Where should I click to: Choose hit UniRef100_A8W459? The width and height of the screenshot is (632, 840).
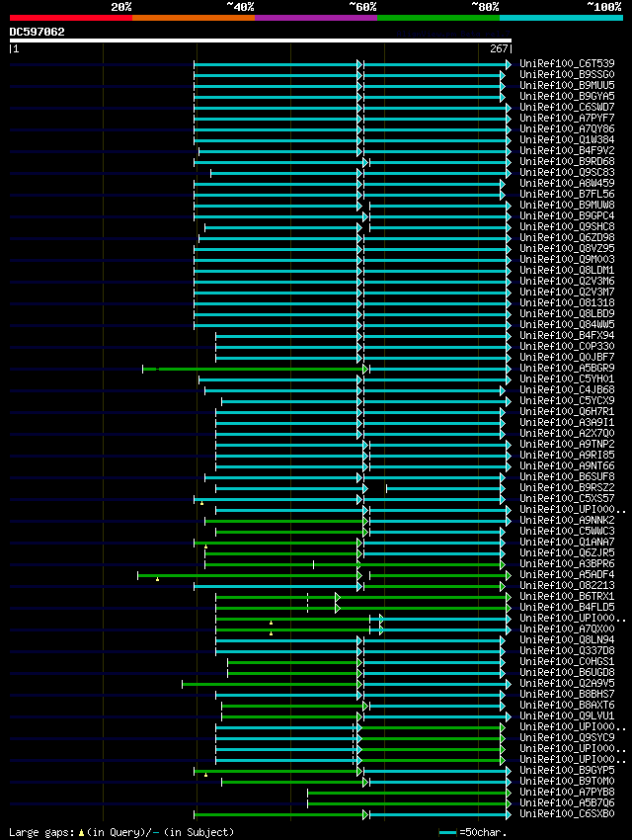567,183
